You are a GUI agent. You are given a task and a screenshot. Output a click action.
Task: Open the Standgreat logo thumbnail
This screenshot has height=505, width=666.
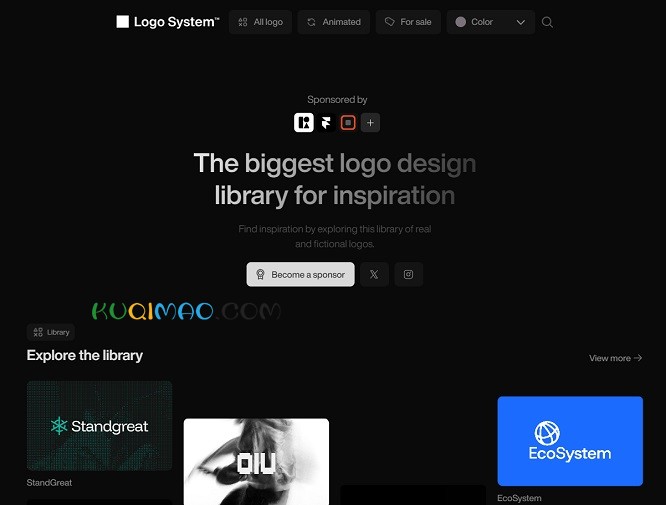pyautogui.click(x=99, y=426)
